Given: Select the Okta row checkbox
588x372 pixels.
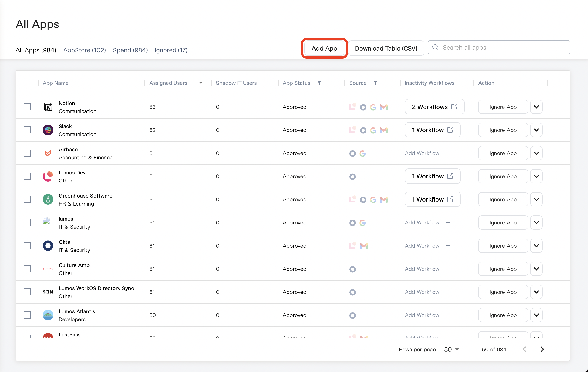Looking at the screenshot, I should [27, 246].
